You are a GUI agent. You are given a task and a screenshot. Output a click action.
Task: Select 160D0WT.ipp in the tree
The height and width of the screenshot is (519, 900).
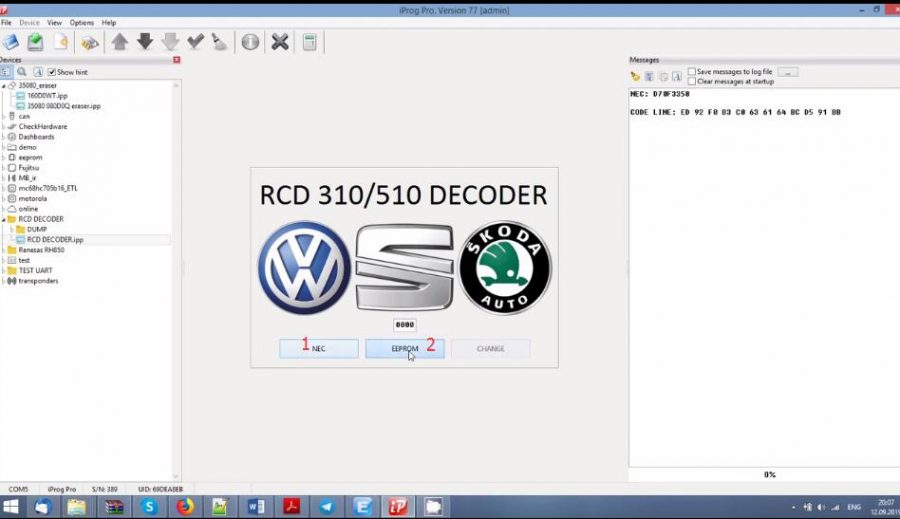click(47, 96)
